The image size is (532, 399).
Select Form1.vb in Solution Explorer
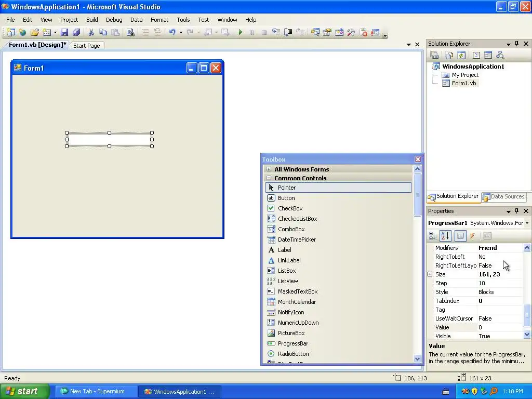(x=463, y=83)
